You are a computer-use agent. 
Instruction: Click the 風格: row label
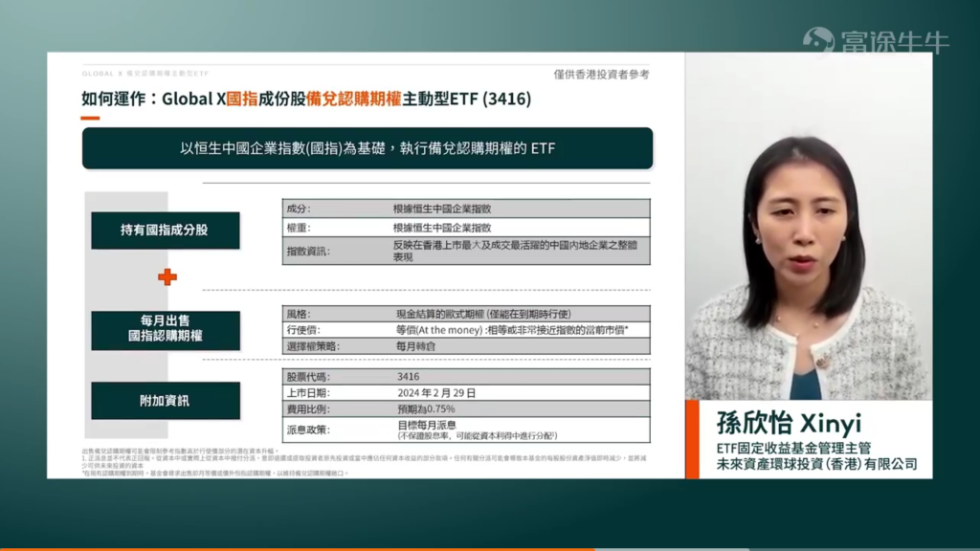click(x=299, y=314)
